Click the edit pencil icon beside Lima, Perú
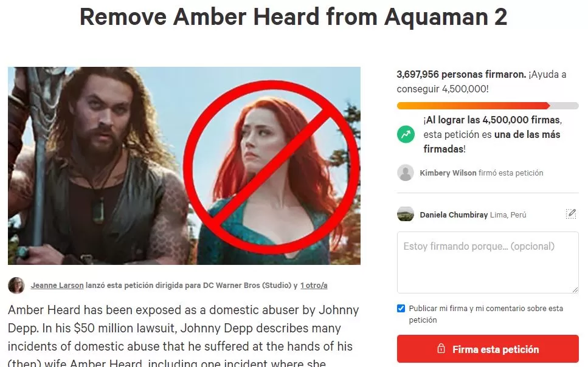The width and height of the screenshot is (588, 367). tap(571, 214)
